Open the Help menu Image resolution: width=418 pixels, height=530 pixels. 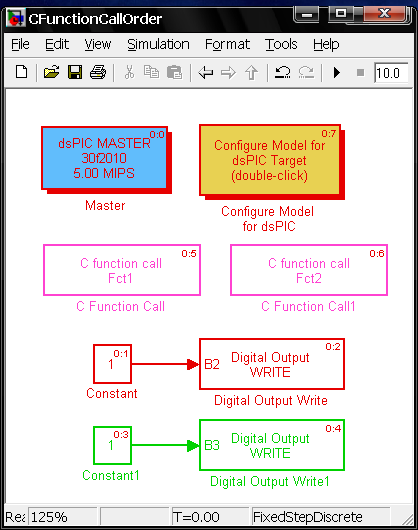(x=326, y=45)
